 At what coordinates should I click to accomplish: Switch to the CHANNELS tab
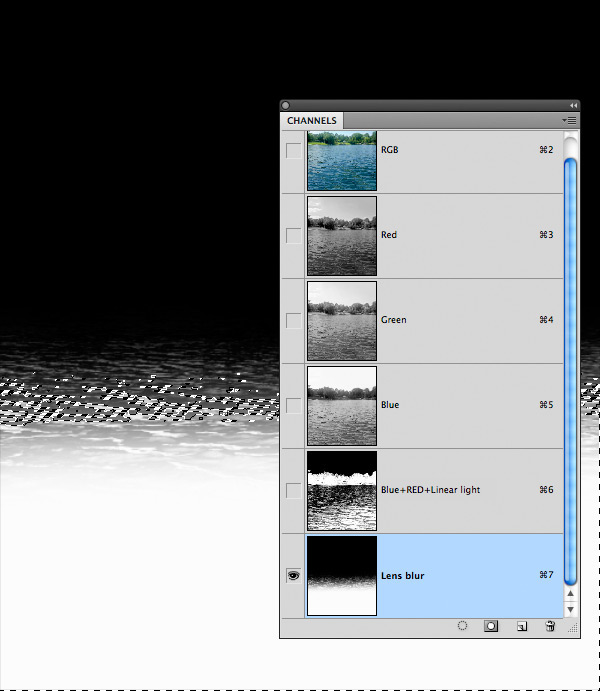(x=312, y=121)
